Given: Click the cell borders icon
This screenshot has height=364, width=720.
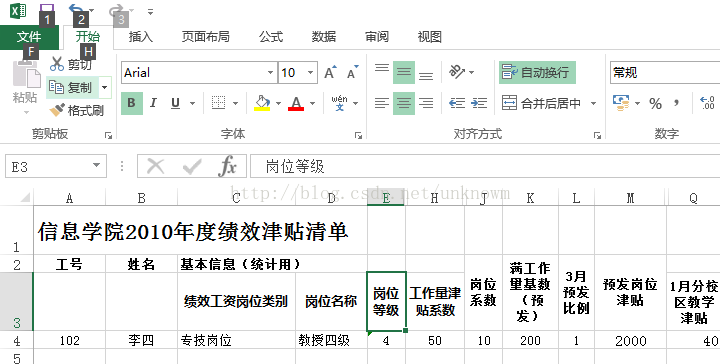Looking at the screenshot, I should tap(219, 103).
